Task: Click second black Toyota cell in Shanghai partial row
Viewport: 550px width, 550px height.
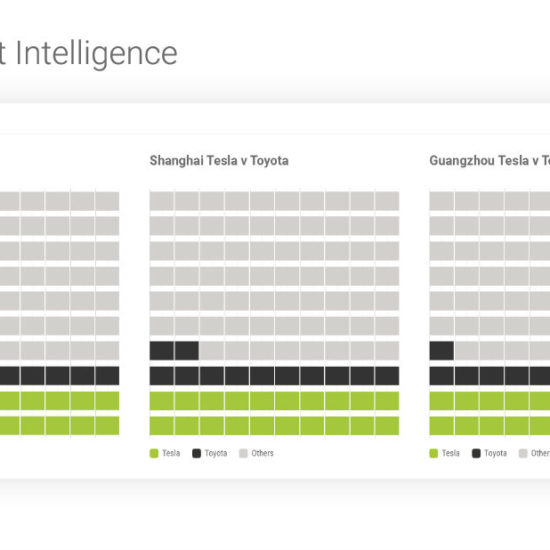Action: tap(187, 351)
